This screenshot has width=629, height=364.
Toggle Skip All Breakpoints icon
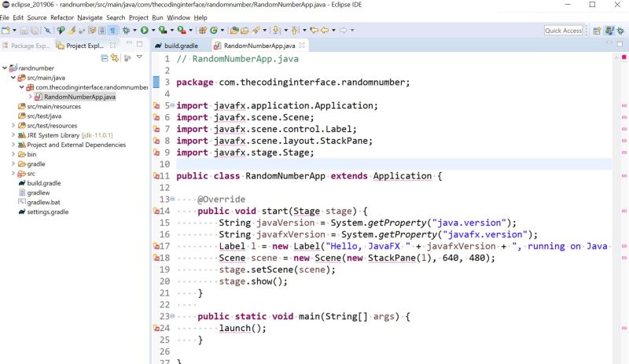point(47,30)
